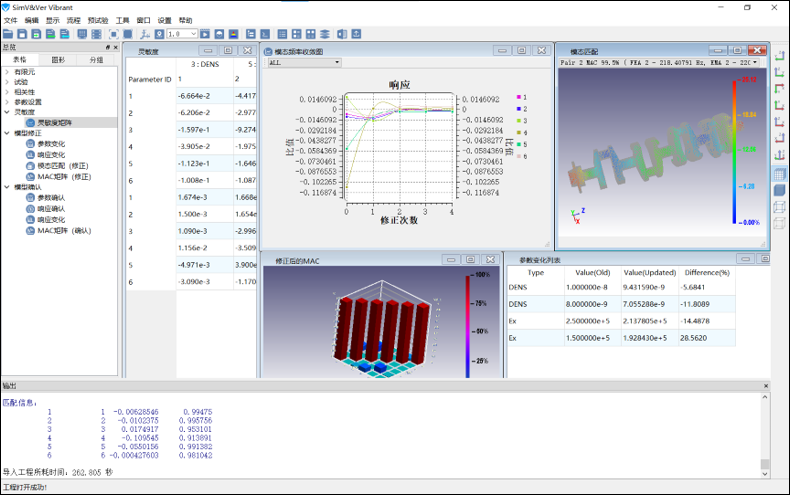Click the 1.928430e+5 updated value cell

649,338
